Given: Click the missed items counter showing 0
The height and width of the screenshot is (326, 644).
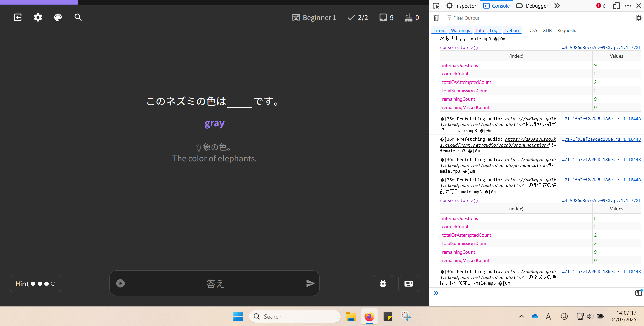Looking at the screenshot, I should [x=412, y=18].
